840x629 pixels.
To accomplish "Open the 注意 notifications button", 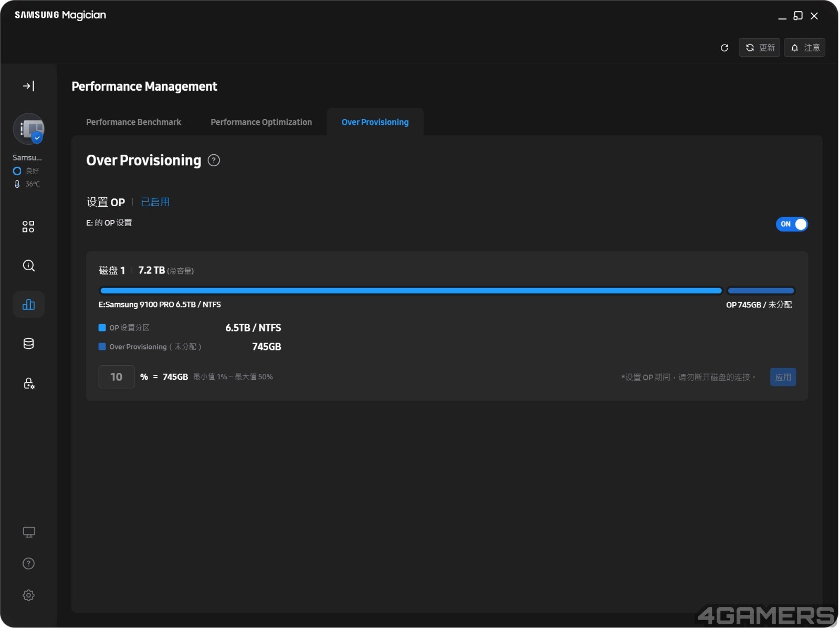I will [805, 48].
